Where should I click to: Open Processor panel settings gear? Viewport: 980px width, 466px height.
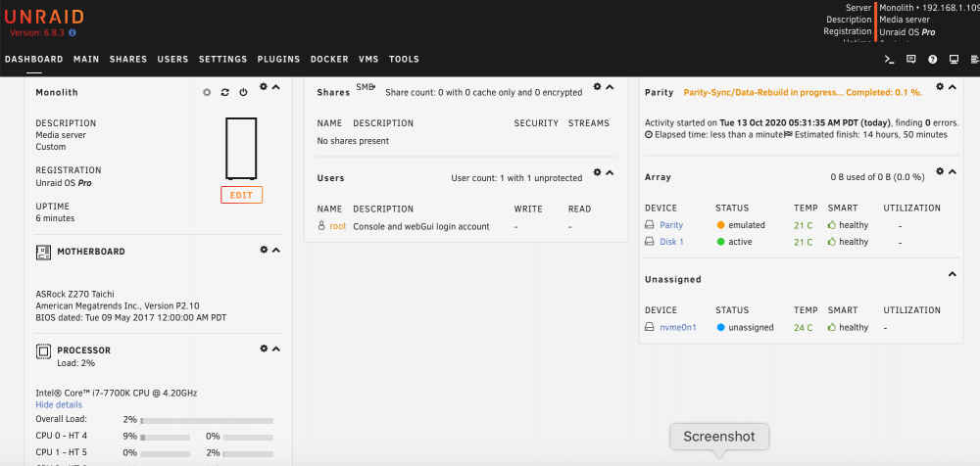coord(264,348)
